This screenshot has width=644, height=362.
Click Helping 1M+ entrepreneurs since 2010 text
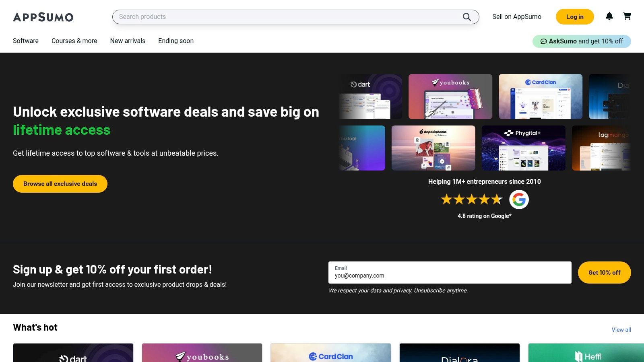coord(485,181)
